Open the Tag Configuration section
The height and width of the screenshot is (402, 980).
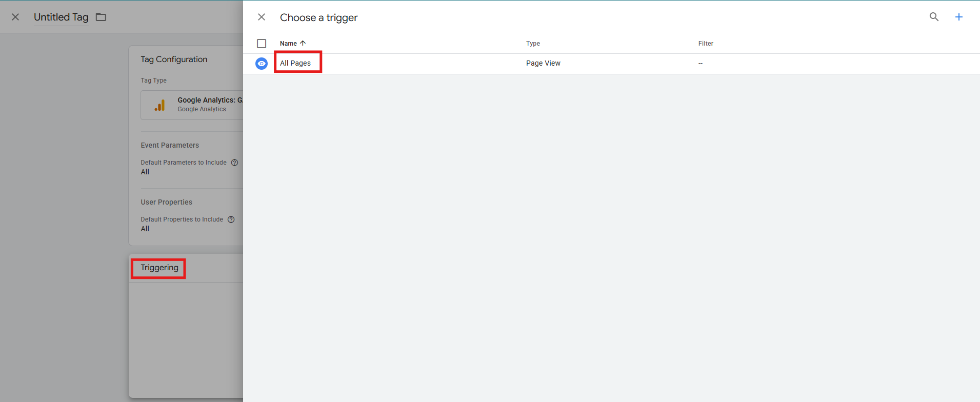(174, 59)
